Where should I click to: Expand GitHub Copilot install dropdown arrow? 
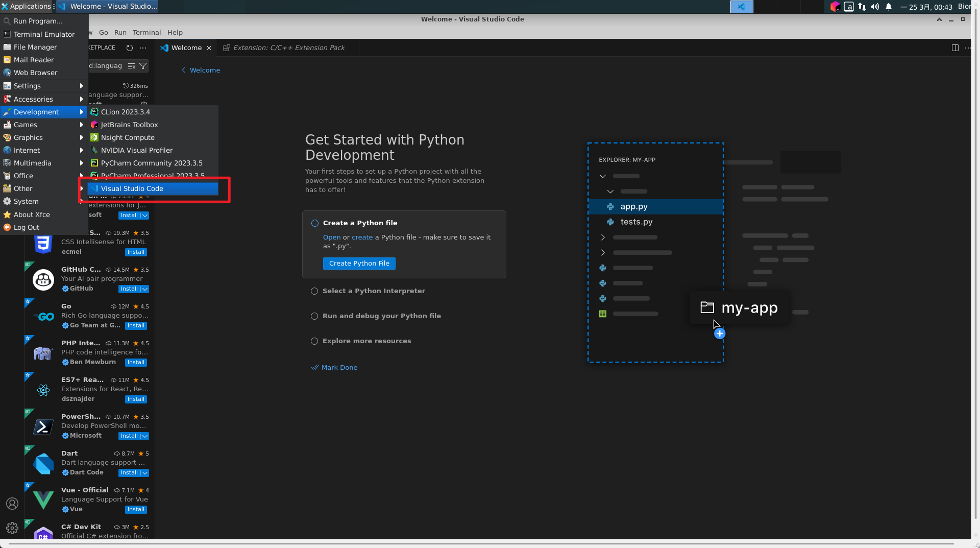145,289
